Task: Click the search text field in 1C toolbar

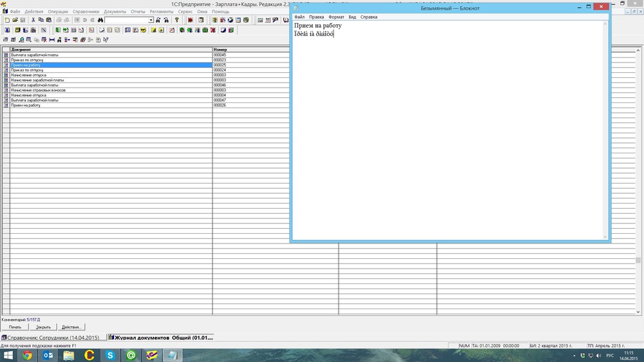Action: (x=126, y=20)
